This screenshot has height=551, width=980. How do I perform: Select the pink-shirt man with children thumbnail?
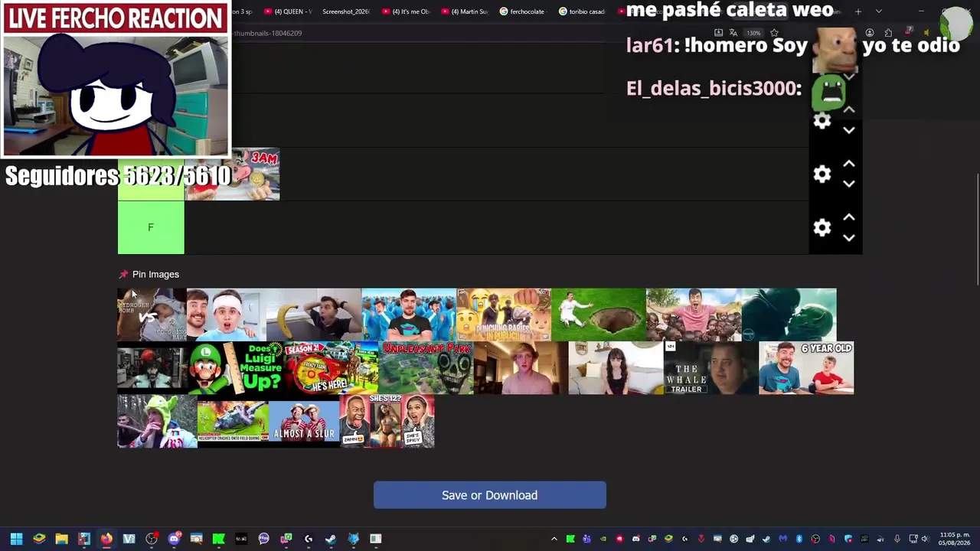click(x=694, y=315)
